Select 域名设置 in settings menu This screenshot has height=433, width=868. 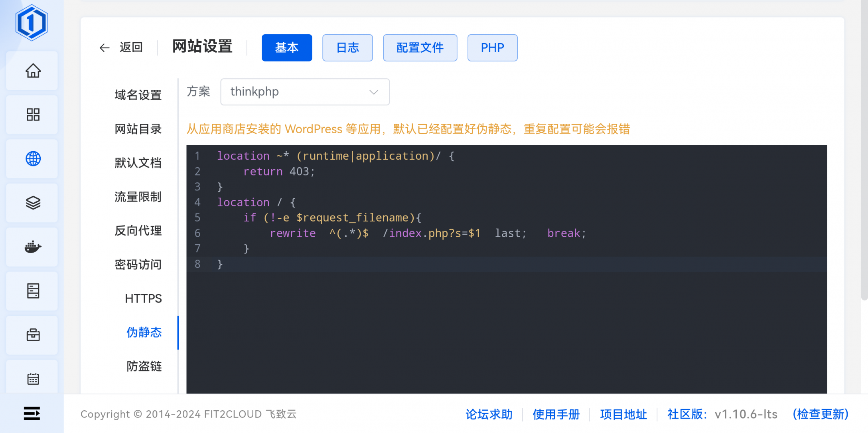coord(138,95)
